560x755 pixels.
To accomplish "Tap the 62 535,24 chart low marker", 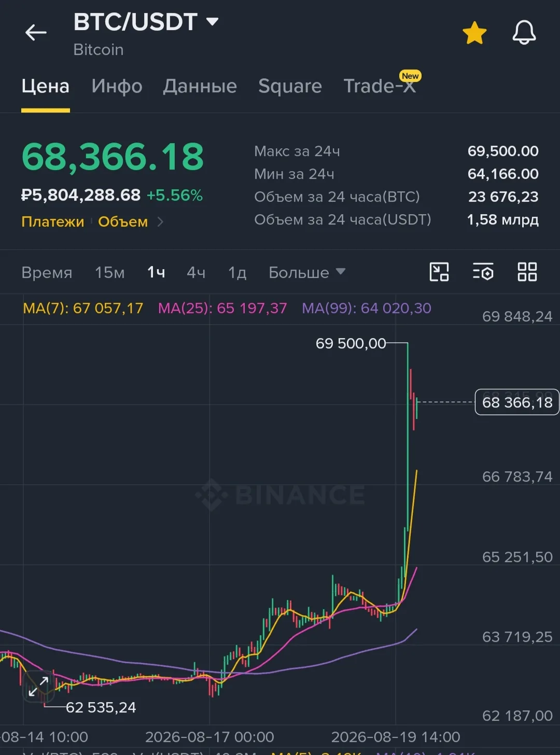I will (x=101, y=708).
